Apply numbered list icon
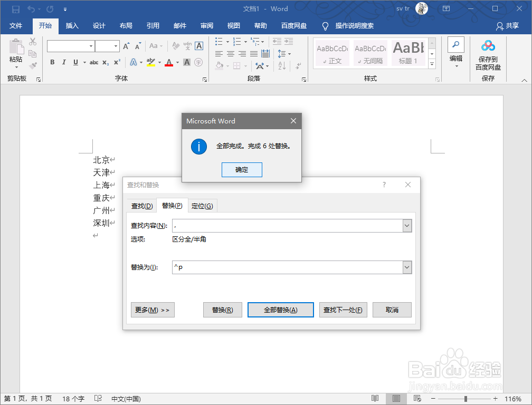Viewport: 532px width, 405px height. coord(237,42)
